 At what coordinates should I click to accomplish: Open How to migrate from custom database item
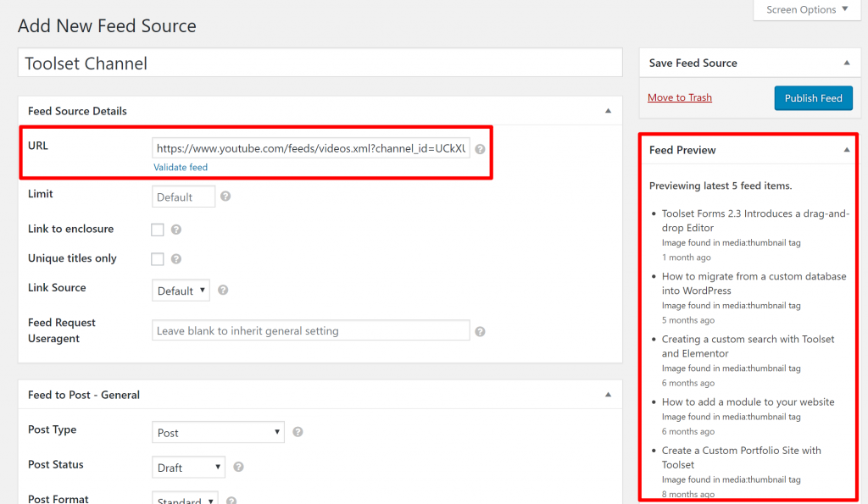pos(754,283)
